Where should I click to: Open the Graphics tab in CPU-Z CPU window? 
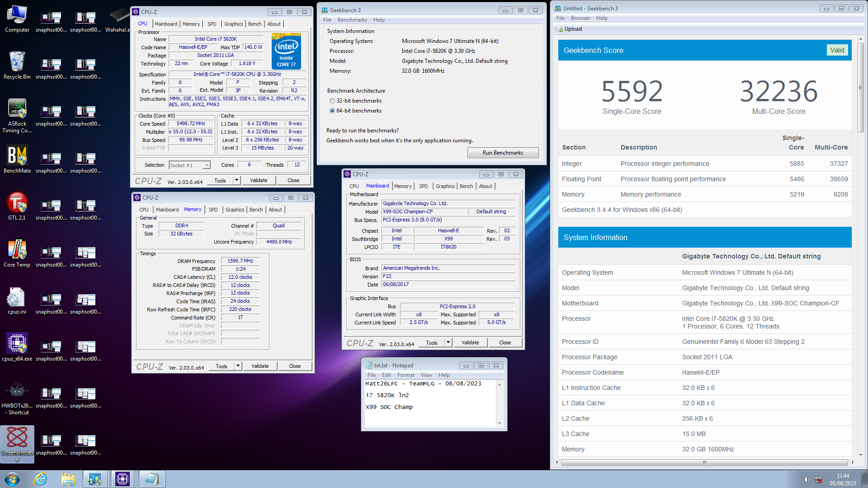[233, 24]
